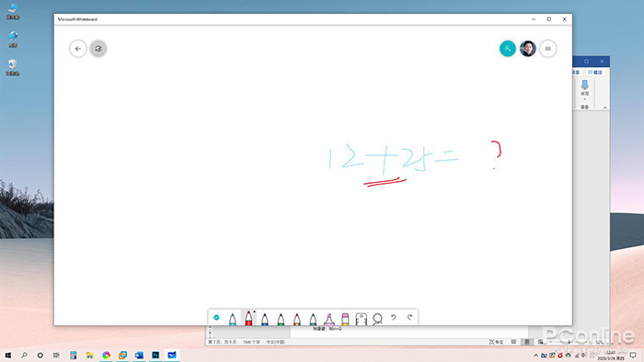
Task: Redo the last stroke
Action: (409, 317)
